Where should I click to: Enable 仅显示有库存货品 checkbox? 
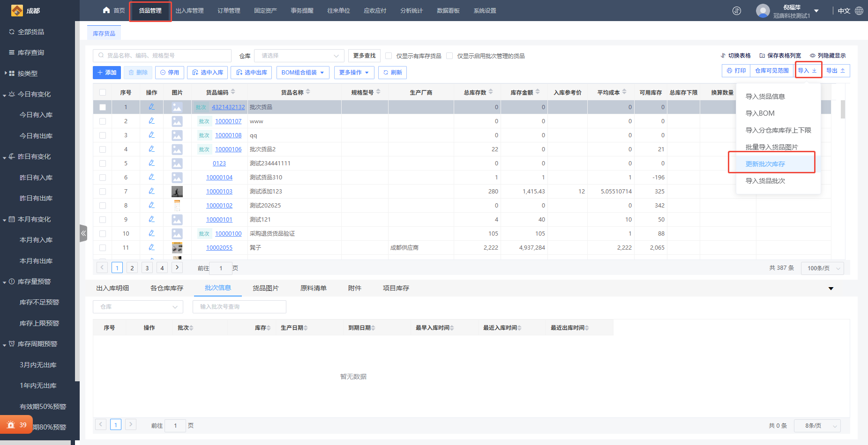pos(389,56)
